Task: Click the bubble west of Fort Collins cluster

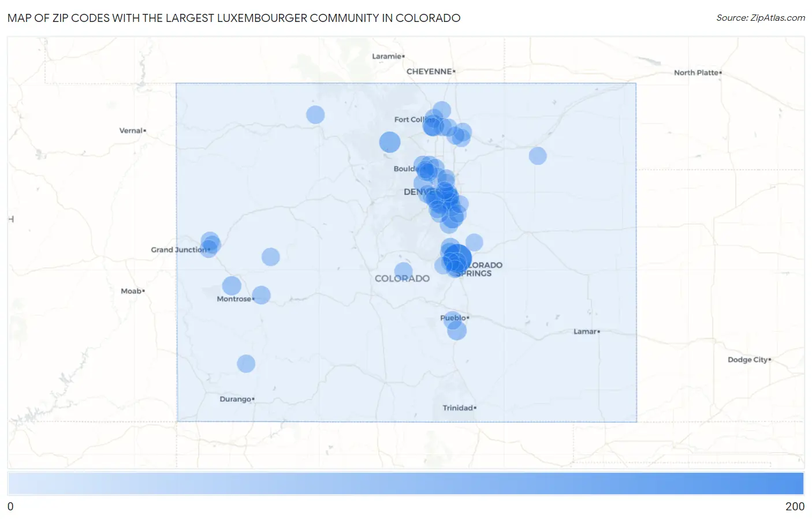Action: (x=390, y=142)
